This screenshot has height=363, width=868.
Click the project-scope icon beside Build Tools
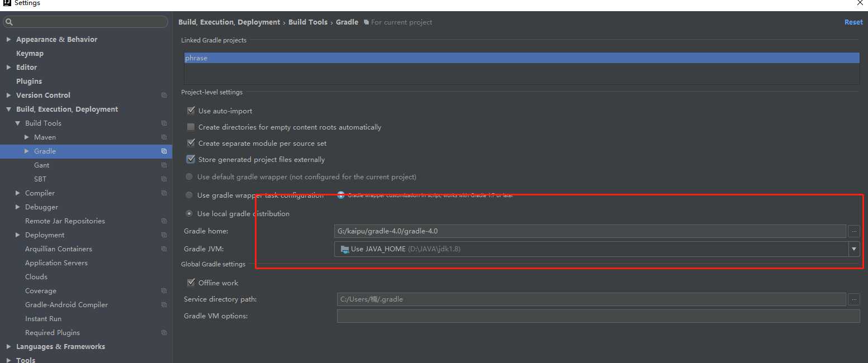click(x=164, y=123)
